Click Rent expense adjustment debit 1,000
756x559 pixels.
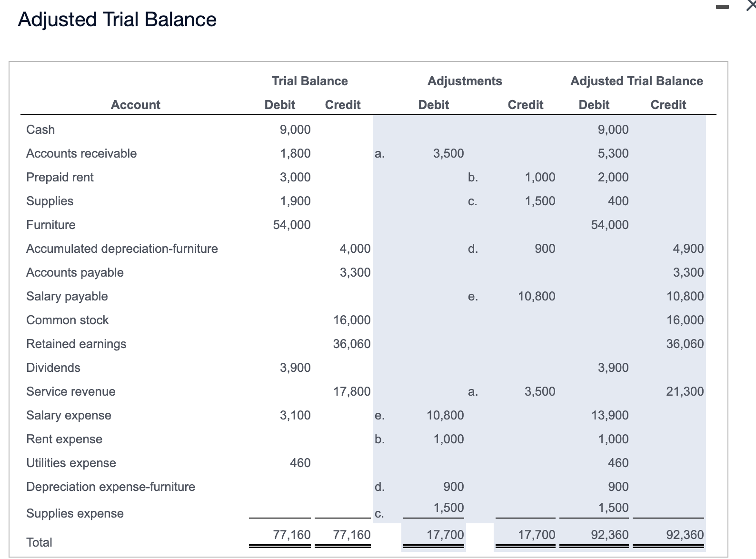coord(448,439)
